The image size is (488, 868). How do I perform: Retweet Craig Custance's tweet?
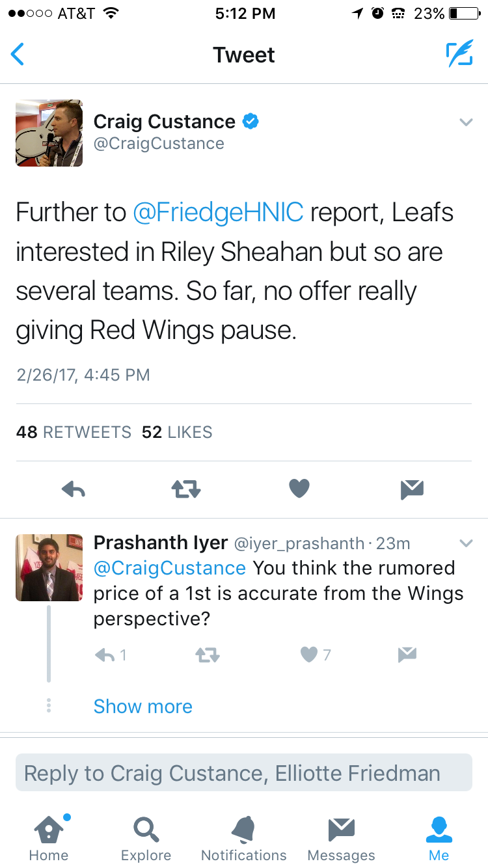[186, 489]
